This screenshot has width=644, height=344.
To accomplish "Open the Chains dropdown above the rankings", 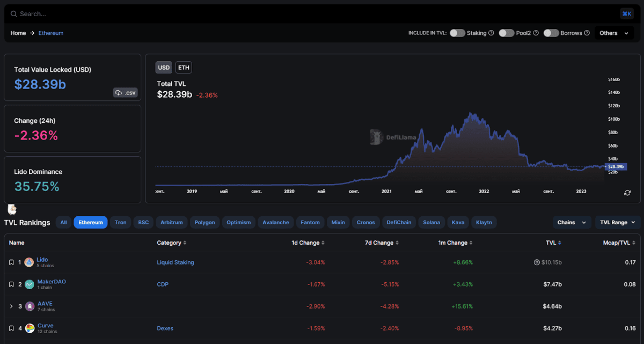I will click(x=572, y=222).
